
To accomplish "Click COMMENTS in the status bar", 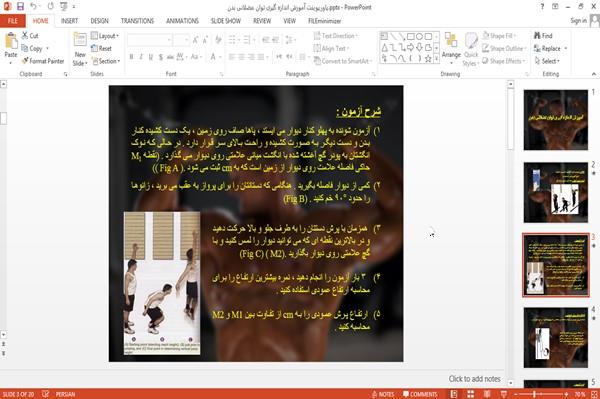I will pos(420,394).
